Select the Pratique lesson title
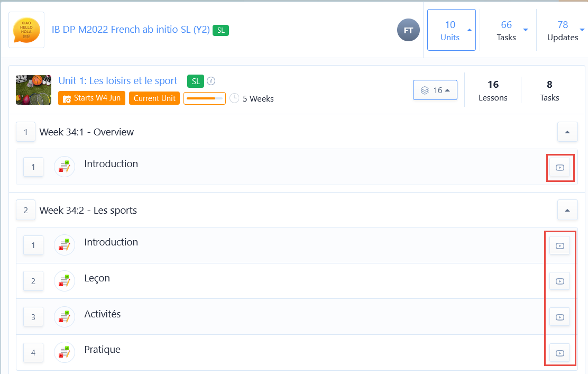Viewport: 588px width, 374px height. coord(103,350)
